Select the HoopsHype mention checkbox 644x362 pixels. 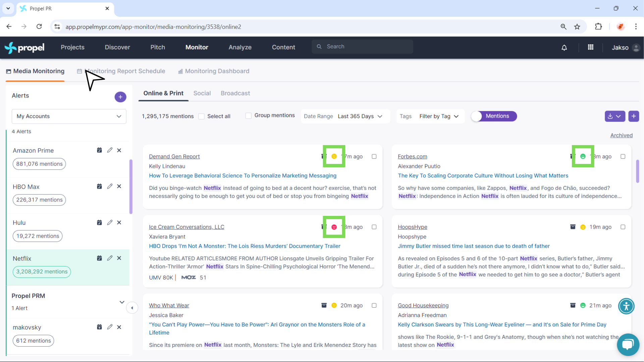623,227
